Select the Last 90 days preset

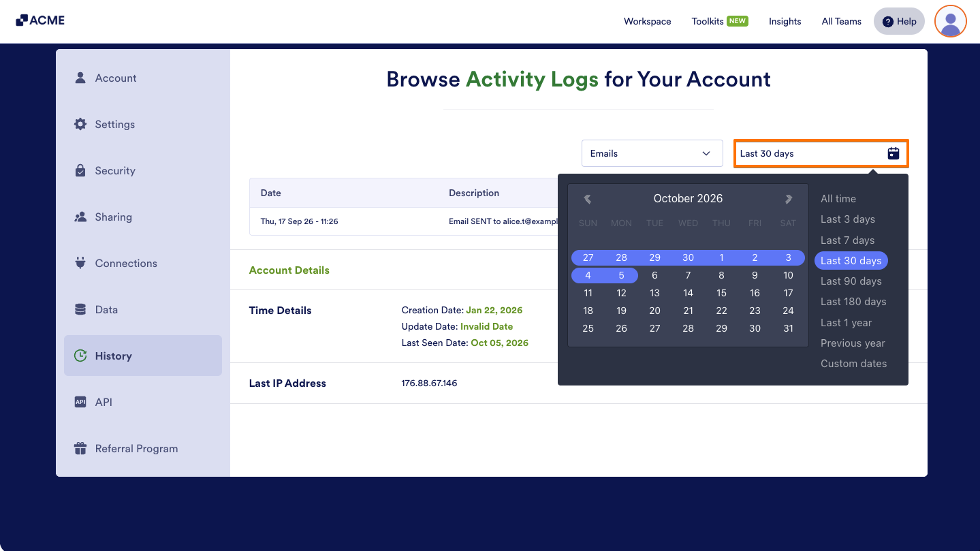[x=851, y=281]
